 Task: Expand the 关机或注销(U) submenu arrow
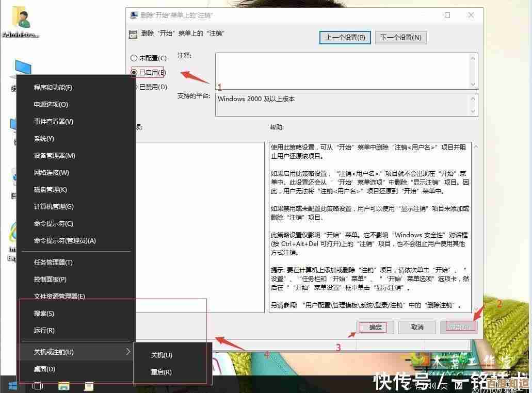pos(128,352)
